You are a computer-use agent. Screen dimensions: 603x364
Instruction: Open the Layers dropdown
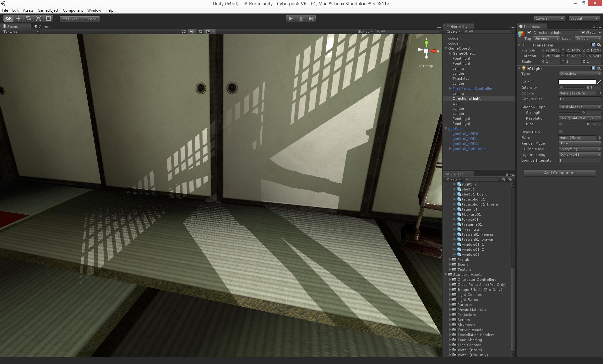click(549, 19)
